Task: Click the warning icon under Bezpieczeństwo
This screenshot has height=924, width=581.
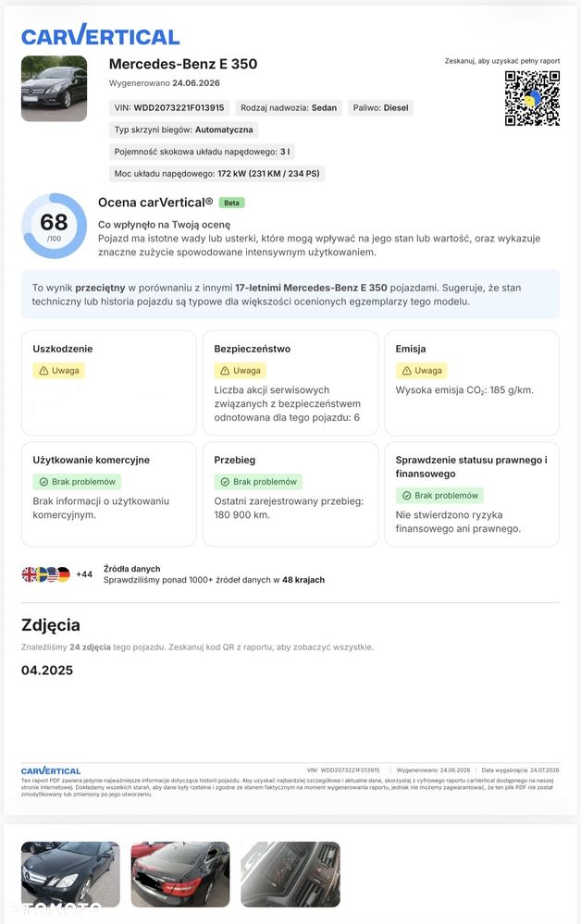Action: pyautogui.click(x=225, y=371)
